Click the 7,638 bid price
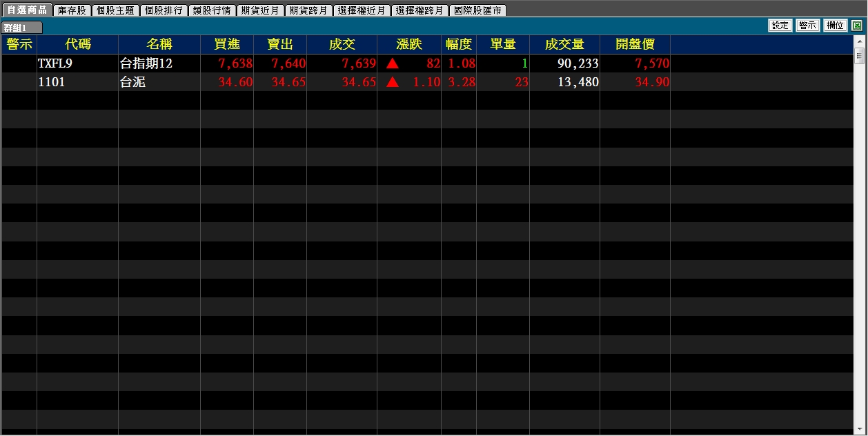The width and height of the screenshot is (868, 436). (x=235, y=63)
